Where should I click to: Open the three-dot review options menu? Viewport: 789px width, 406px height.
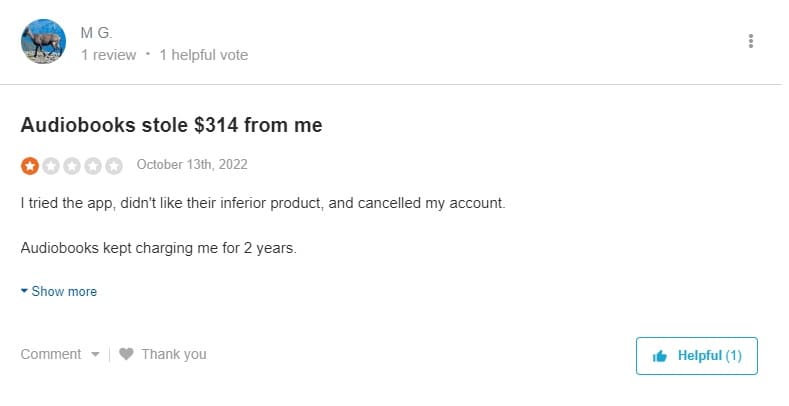751,41
